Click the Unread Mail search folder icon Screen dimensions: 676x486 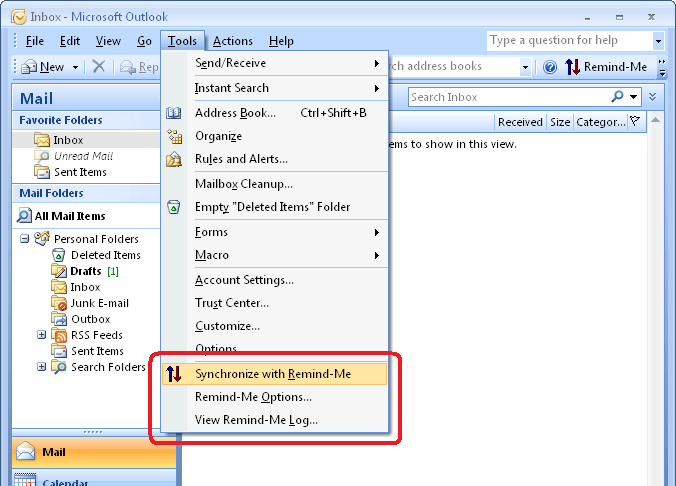[42, 156]
